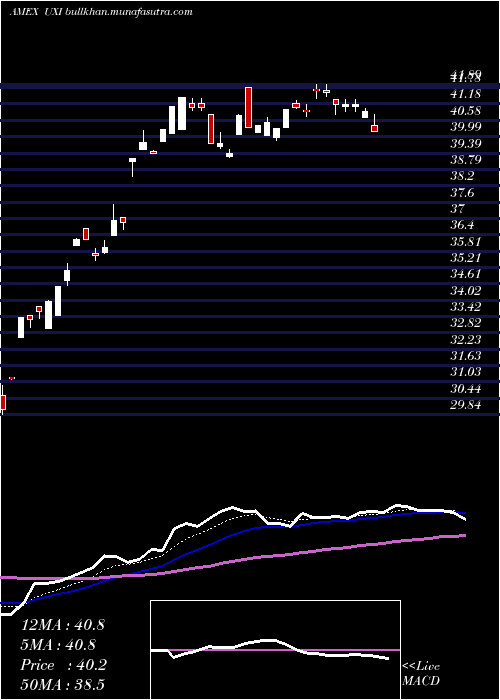
Task: Click the 31.63 price axis label
Action: coord(465,356)
